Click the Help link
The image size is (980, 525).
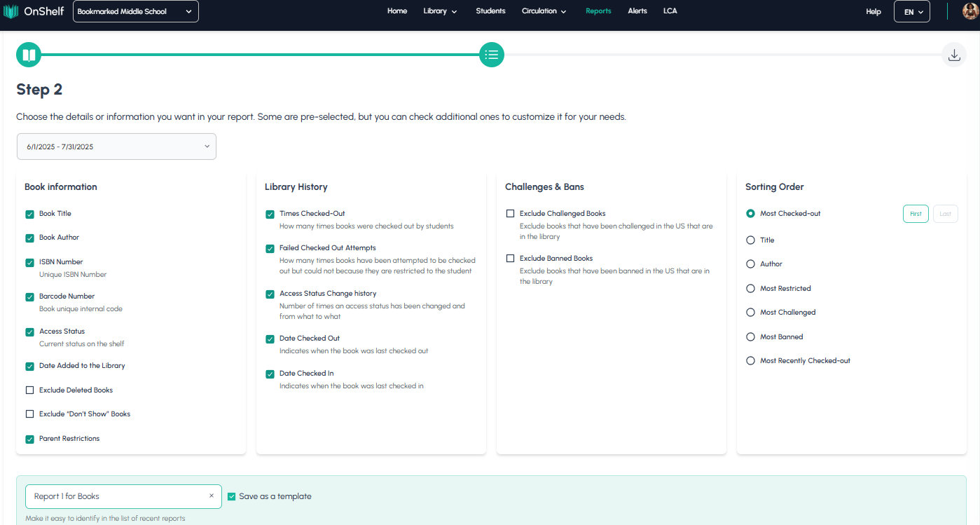pyautogui.click(x=873, y=12)
